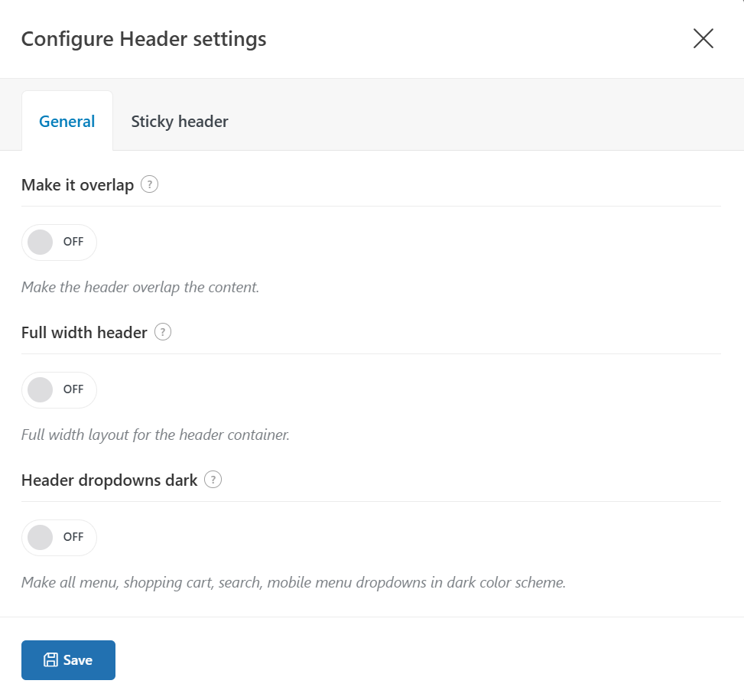Show help for Full width header
This screenshot has width=744, height=700.
[163, 332]
